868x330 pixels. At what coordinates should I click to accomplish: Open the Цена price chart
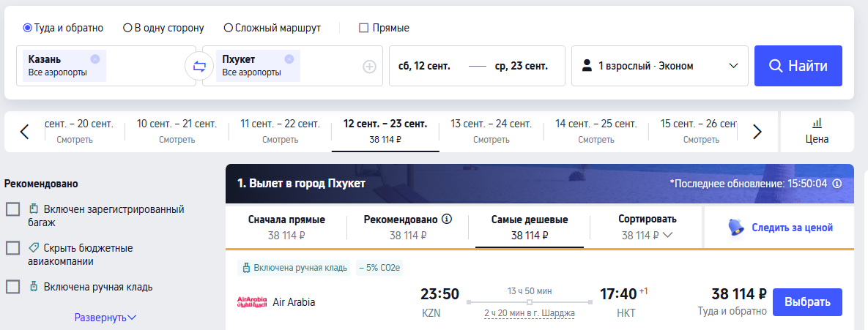pyautogui.click(x=817, y=131)
